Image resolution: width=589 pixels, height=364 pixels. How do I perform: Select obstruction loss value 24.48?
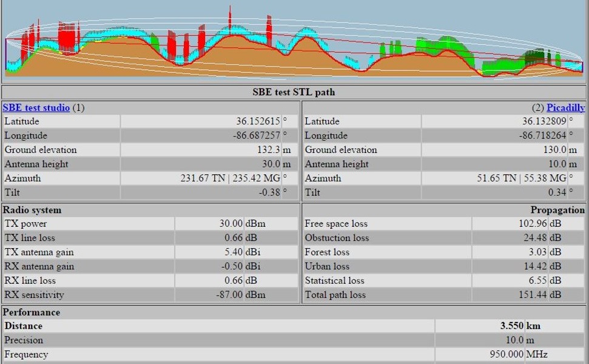click(535, 238)
